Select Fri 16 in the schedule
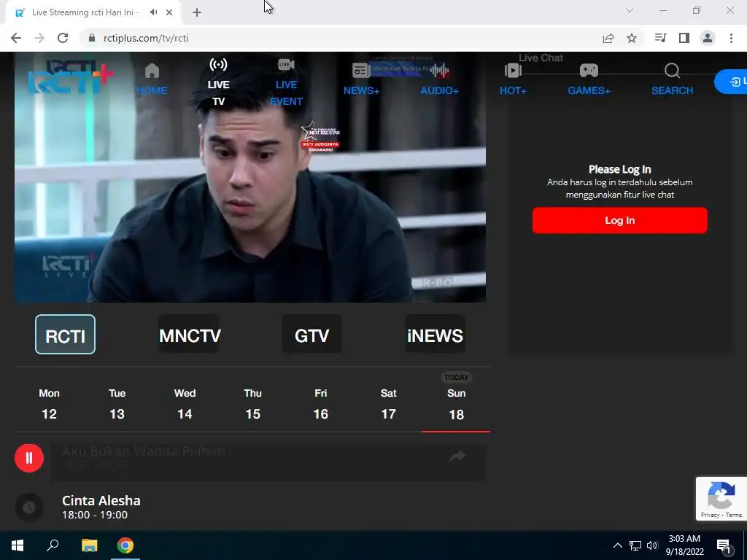Viewport: 747px width, 560px height. tap(321, 404)
